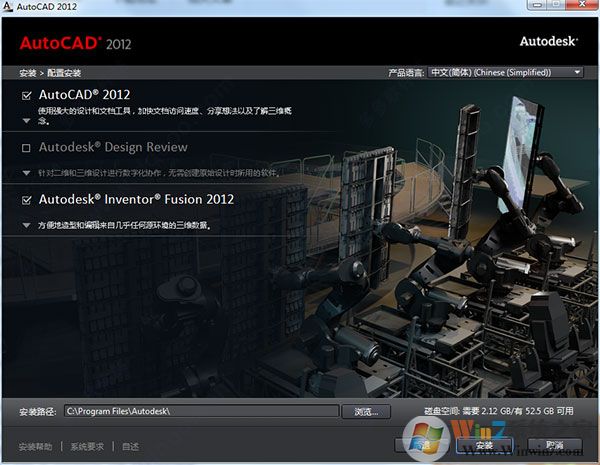Open the 安装帮助 installation help link
The width and height of the screenshot is (600, 465).
coord(36,447)
